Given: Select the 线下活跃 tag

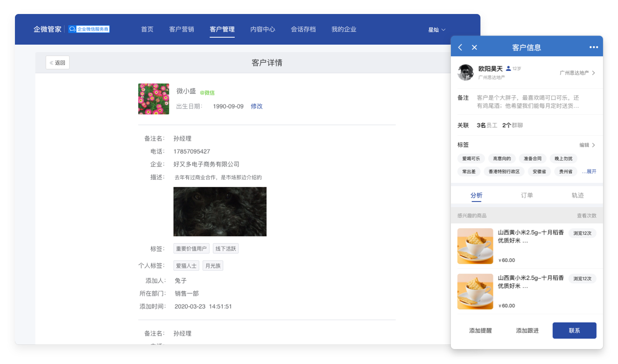Looking at the screenshot, I should pyautogui.click(x=226, y=249).
